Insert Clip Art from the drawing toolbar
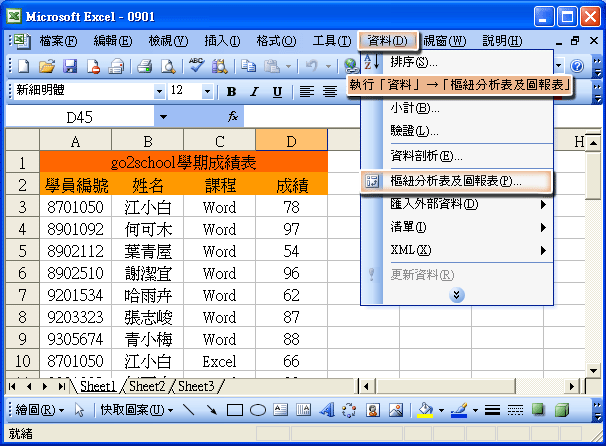The width and height of the screenshot is (606, 446). (373, 409)
